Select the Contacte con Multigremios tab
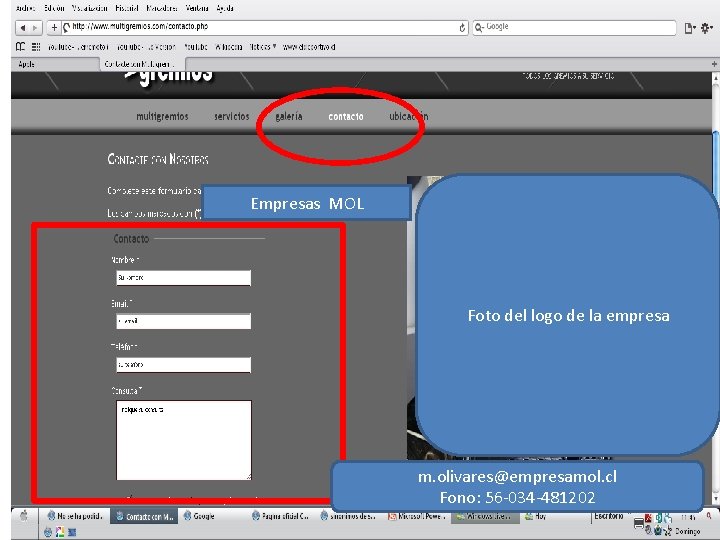The image size is (720, 540). tap(143, 64)
